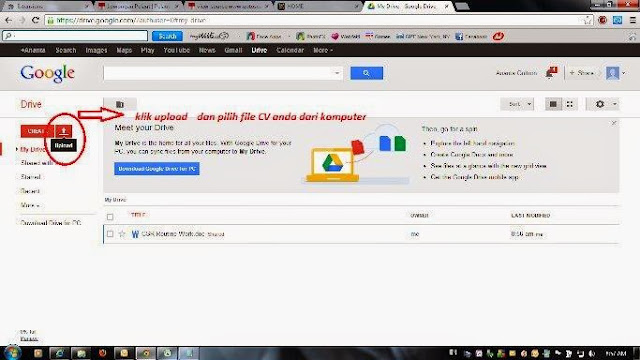Open the account profile picture

pos(612,73)
